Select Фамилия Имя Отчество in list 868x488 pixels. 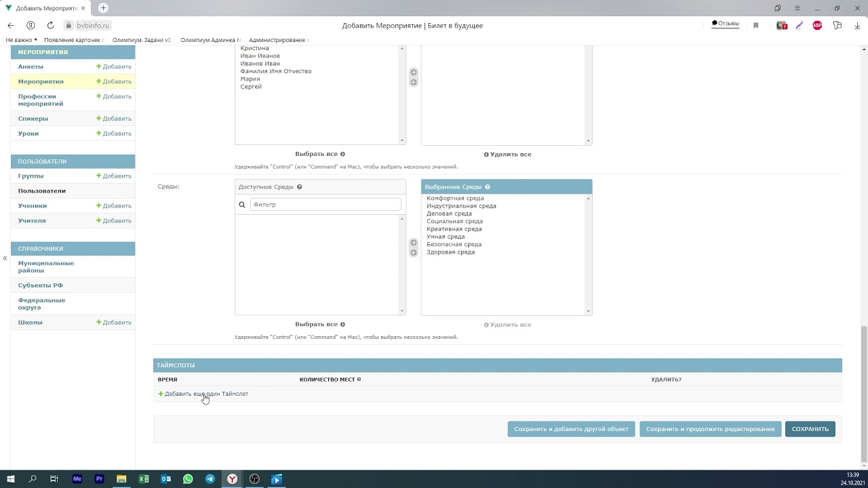pos(276,71)
